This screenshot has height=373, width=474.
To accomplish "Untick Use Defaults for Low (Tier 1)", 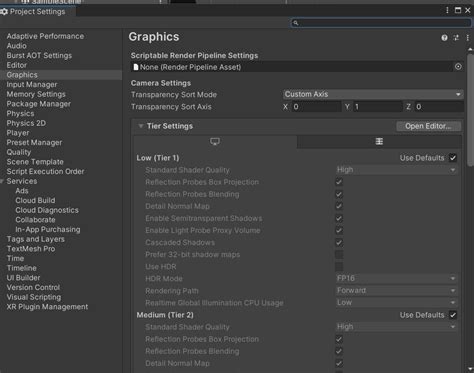I will pyautogui.click(x=453, y=158).
